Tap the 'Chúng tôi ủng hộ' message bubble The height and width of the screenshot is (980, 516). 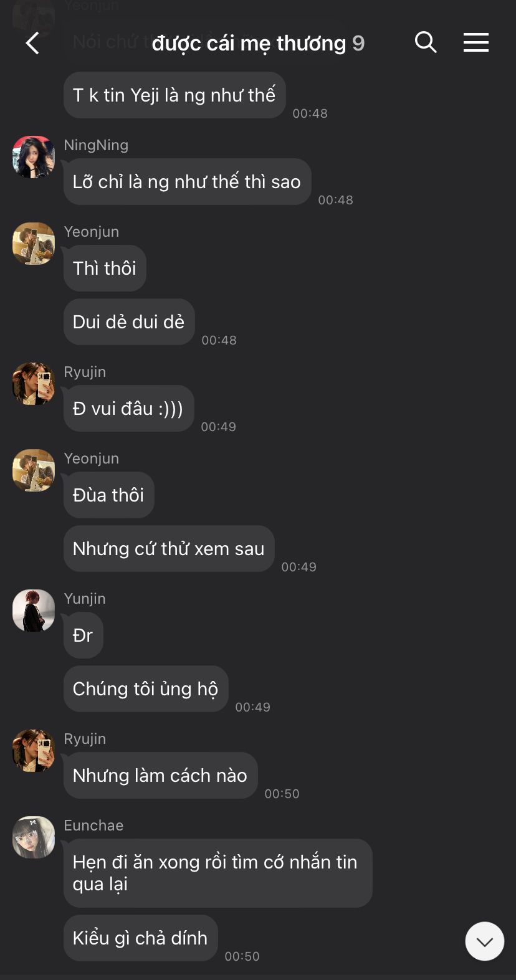point(146,689)
